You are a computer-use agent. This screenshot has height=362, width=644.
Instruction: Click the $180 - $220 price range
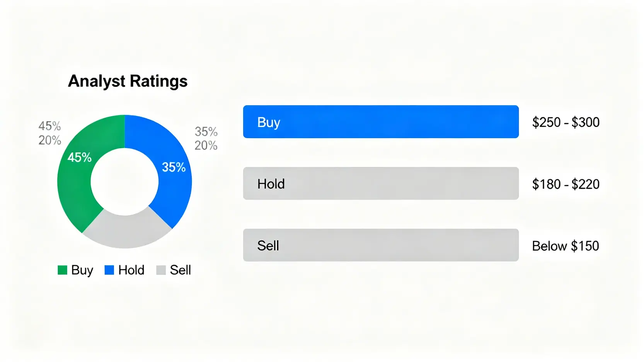[566, 184]
